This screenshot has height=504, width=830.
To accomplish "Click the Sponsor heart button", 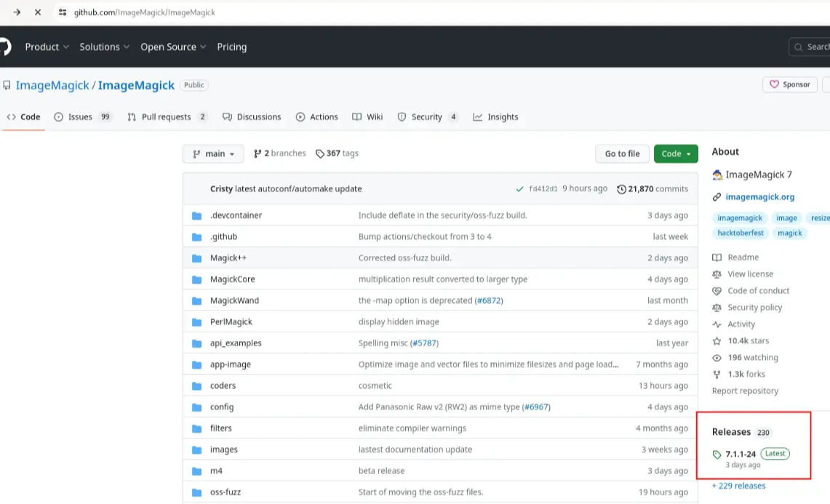I will tap(789, 84).
